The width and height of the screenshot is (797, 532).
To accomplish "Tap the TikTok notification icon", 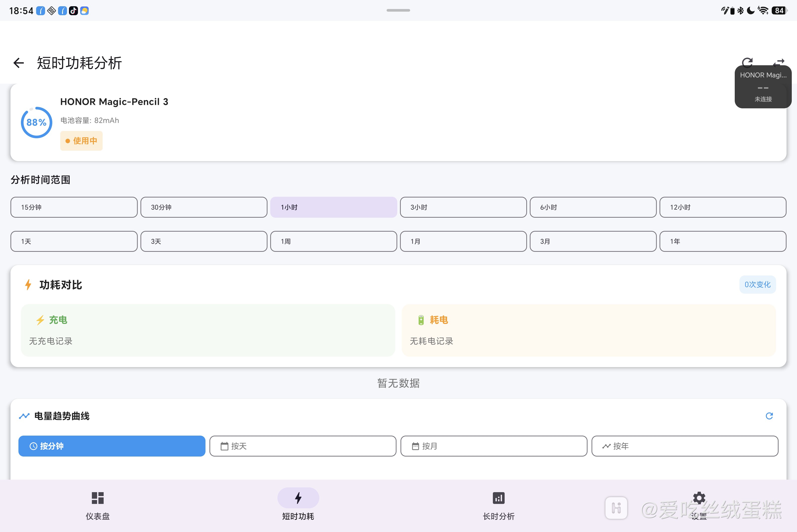I will tap(74, 11).
